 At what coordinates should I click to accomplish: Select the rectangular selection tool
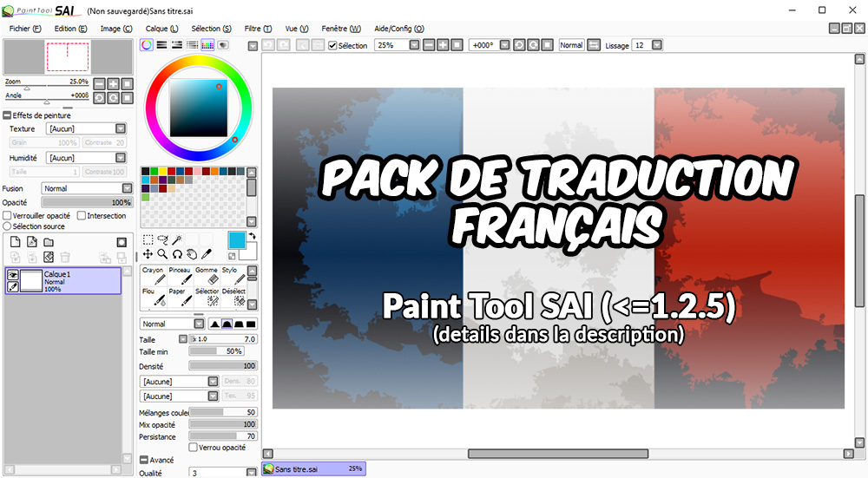click(x=148, y=239)
